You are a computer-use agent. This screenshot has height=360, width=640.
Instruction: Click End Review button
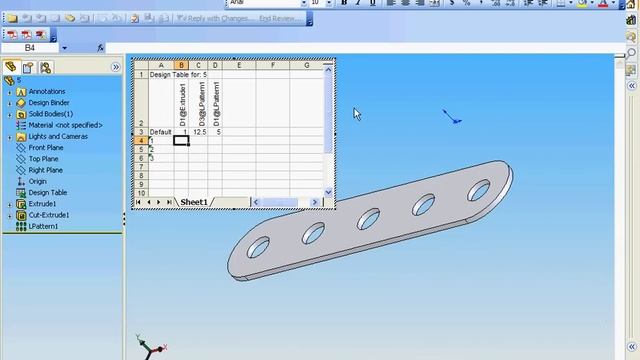click(280, 18)
